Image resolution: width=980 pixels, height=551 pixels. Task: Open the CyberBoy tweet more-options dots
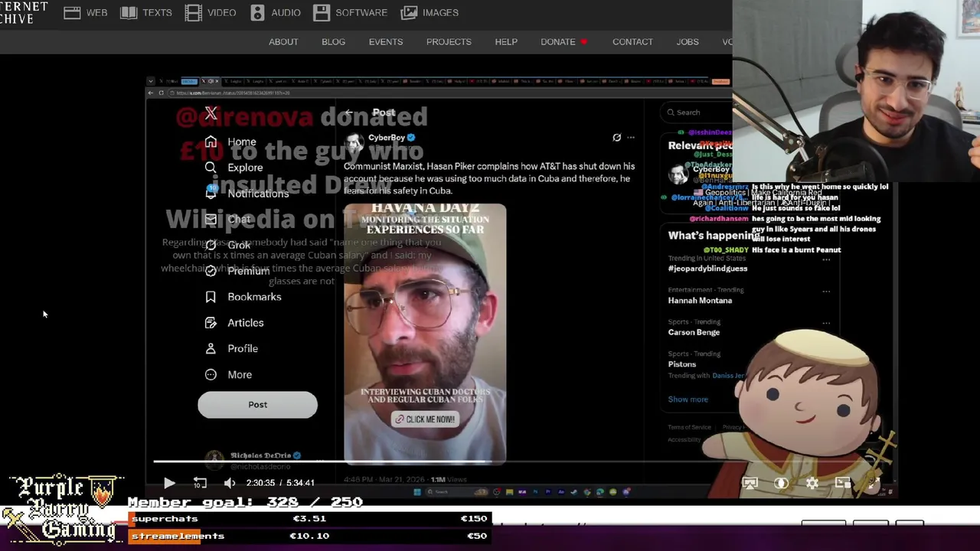coord(631,138)
